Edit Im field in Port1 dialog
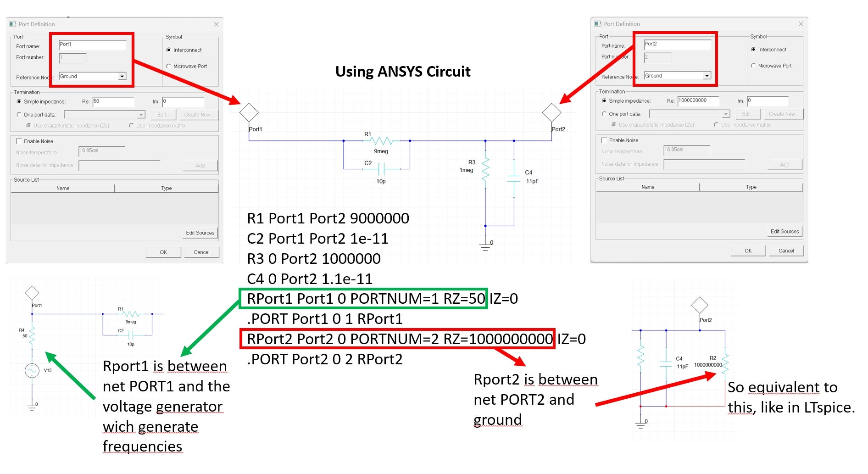The width and height of the screenshot is (868, 474). pyautogui.click(x=183, y=101)
